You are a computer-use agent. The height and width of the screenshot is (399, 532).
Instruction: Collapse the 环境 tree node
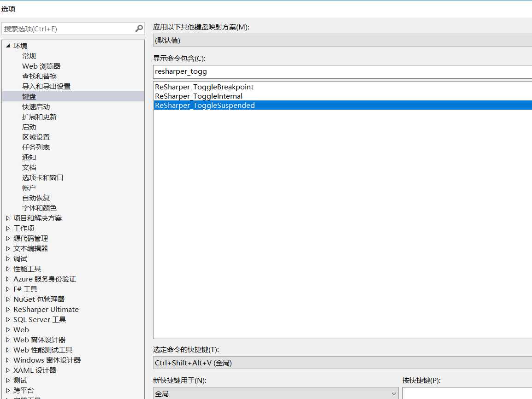click(x=8, y=46)
